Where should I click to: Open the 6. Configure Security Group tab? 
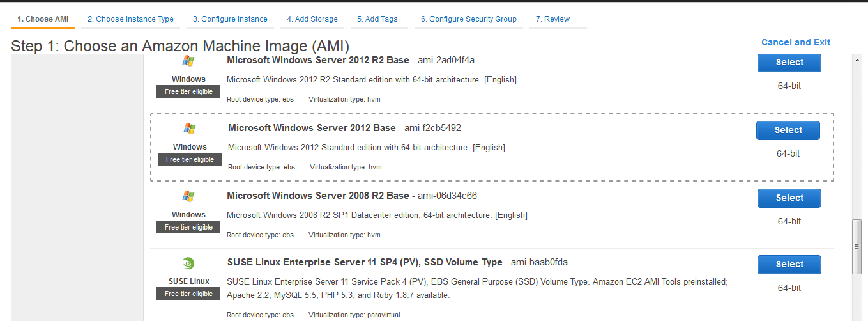(469, 19)
